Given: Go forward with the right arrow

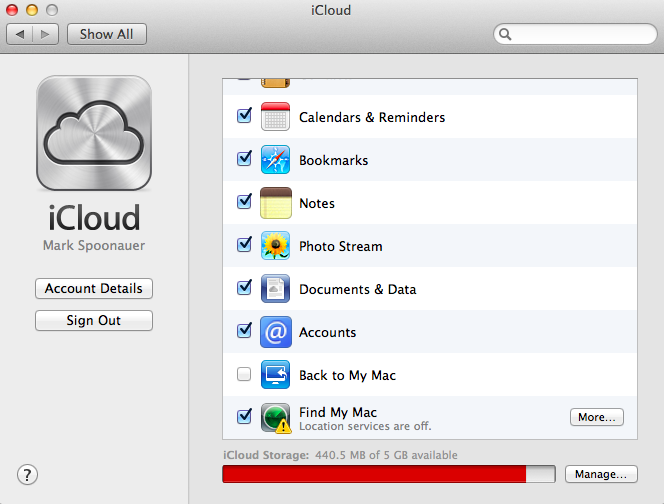Looking at the screenshot, I should (x=45, y=34).
